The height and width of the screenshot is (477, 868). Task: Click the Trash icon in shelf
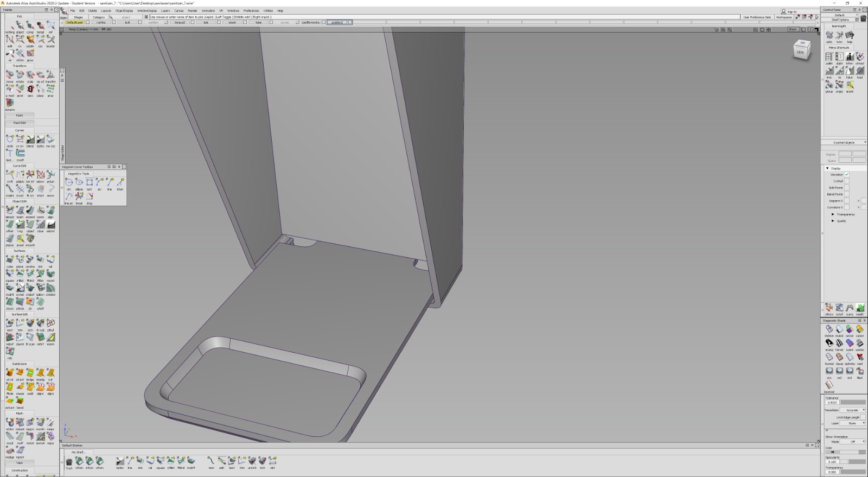click(x=69, y=462)
